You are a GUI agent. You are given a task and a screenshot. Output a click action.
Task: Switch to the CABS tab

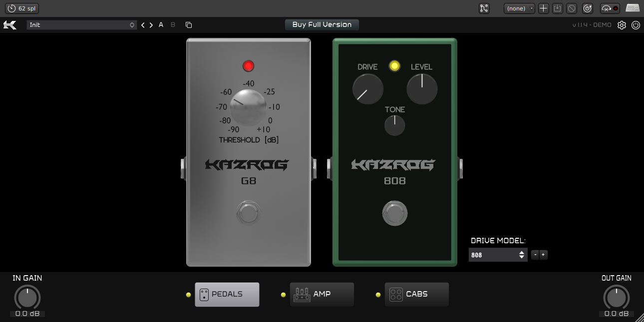416,294
